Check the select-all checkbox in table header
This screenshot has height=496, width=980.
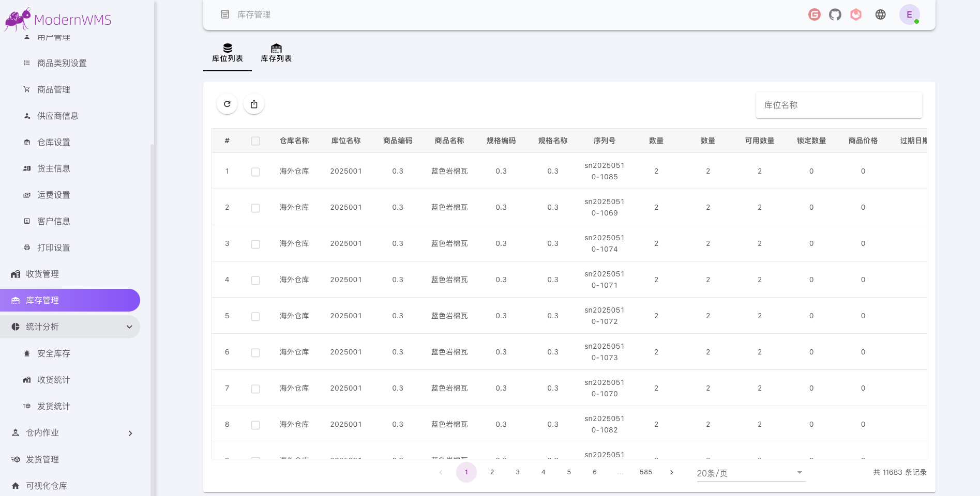tap(255, 141)
